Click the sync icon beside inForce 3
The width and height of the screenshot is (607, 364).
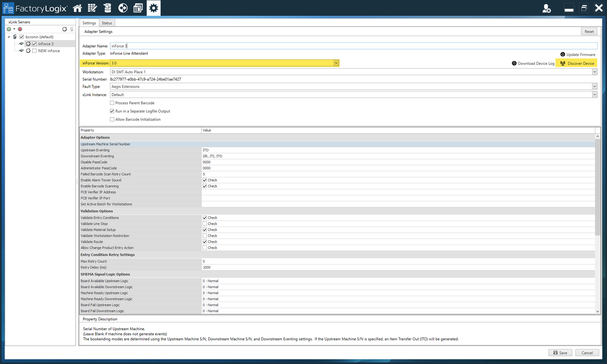tap(28, 44)
